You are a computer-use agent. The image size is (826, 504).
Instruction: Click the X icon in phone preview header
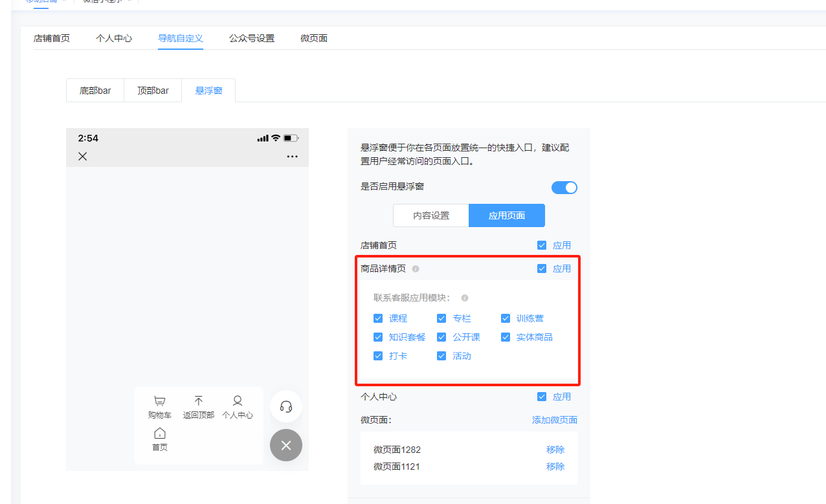(83, 157)
